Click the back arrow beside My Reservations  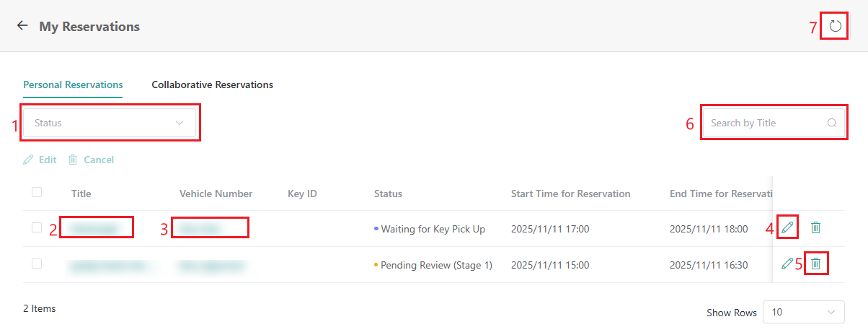point(22,26)
